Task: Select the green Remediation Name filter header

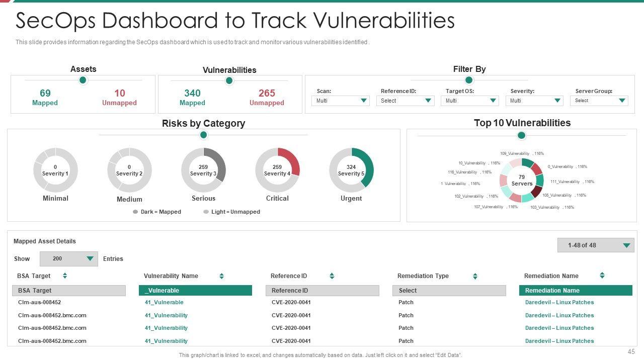Action: [576, 291]
